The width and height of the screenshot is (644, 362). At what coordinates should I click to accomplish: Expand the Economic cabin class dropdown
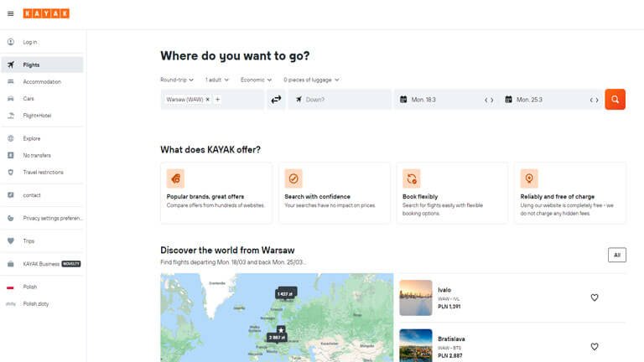pos(257,80)
